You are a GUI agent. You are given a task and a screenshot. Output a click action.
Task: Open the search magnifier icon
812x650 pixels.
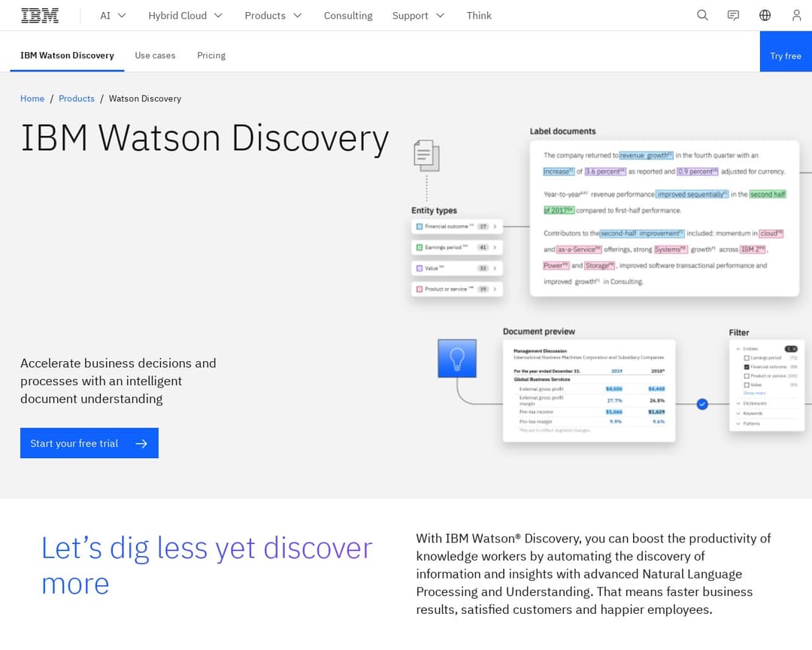(702, 16)
